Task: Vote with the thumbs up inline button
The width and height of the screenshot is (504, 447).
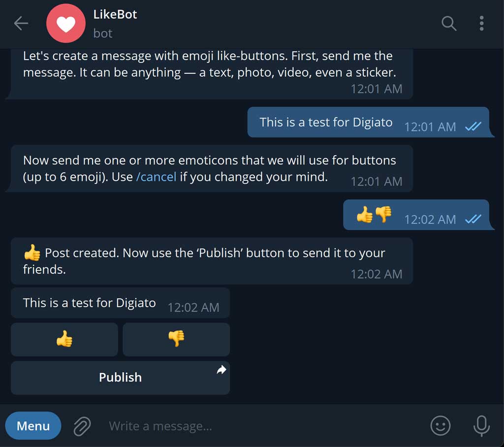Action: click(x=64, y=339)
